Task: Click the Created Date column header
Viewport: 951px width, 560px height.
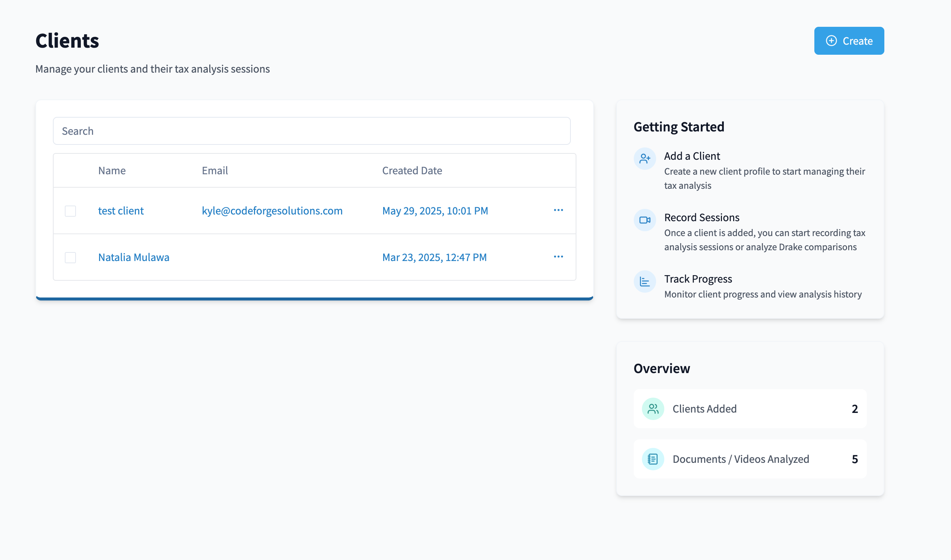Action: click(x=412, y=171)
